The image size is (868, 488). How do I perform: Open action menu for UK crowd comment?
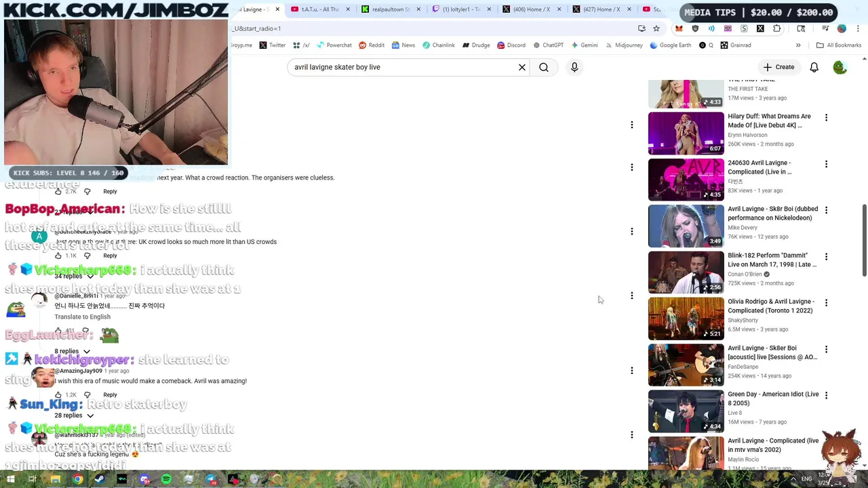pyautogui.click(x=631, y=232)
